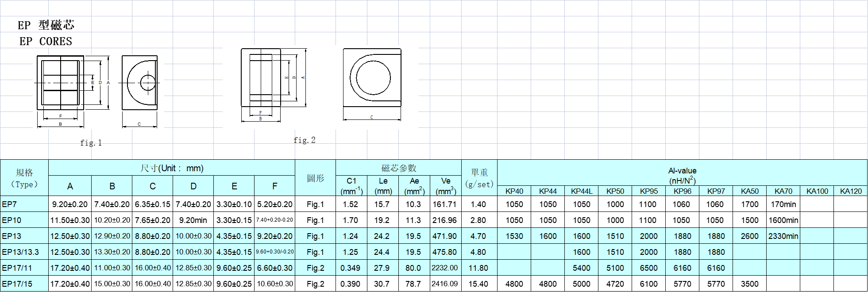Image resolution: width=868 pixels, height=292 pixels.
Task: Select EP17/11's B value '11.00±0.30'
Action: (112, 268)
